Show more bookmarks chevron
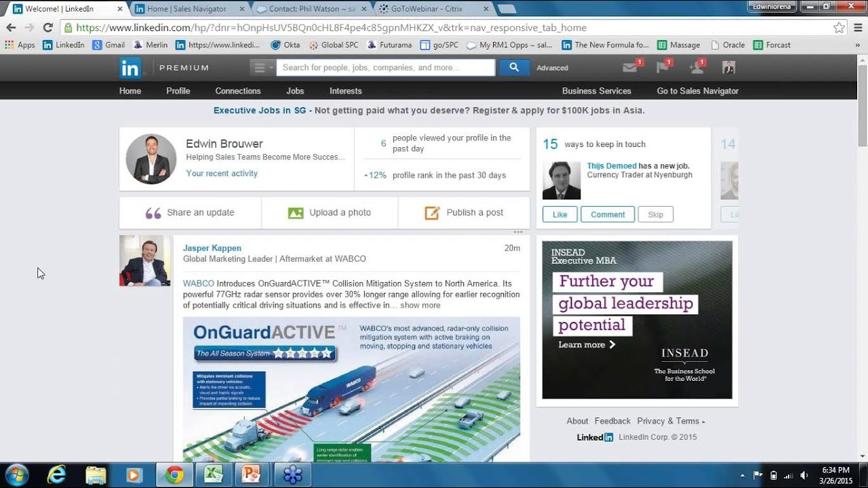The image size is (868, 488). (859, 45)
